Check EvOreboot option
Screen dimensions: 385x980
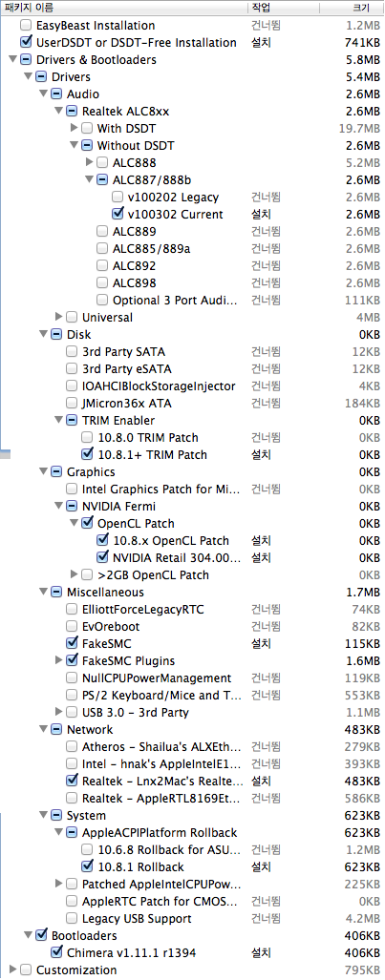click(x=72, y=626)
